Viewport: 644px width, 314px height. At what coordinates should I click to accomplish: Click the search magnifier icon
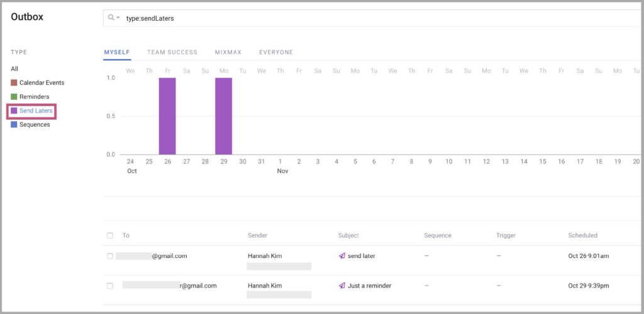point(111,18)
